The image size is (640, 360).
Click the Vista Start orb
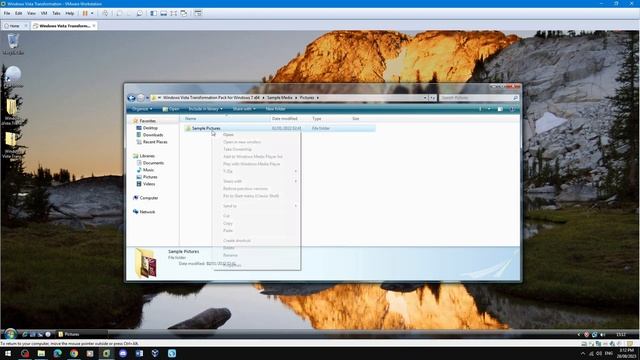[x=10, y=334]
